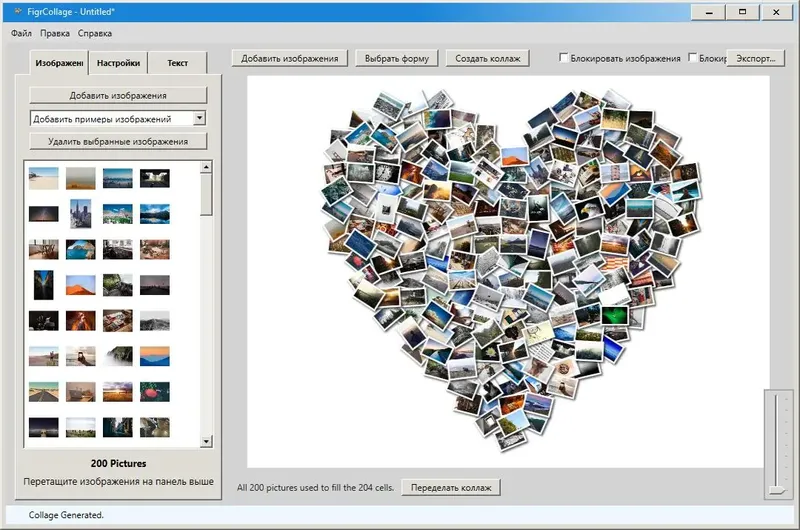
Task: Select the desert highway road thumbnail
Action: 43,392
